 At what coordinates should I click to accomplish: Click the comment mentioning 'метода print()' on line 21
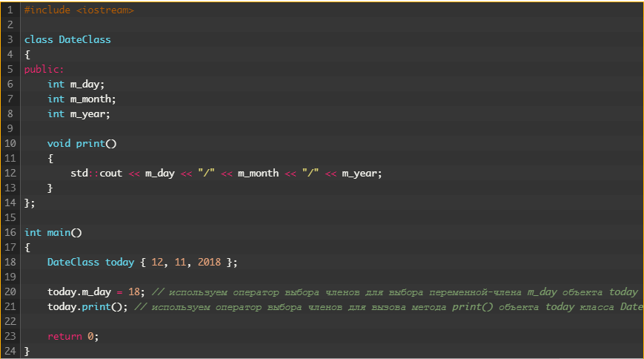pos(388,307)
